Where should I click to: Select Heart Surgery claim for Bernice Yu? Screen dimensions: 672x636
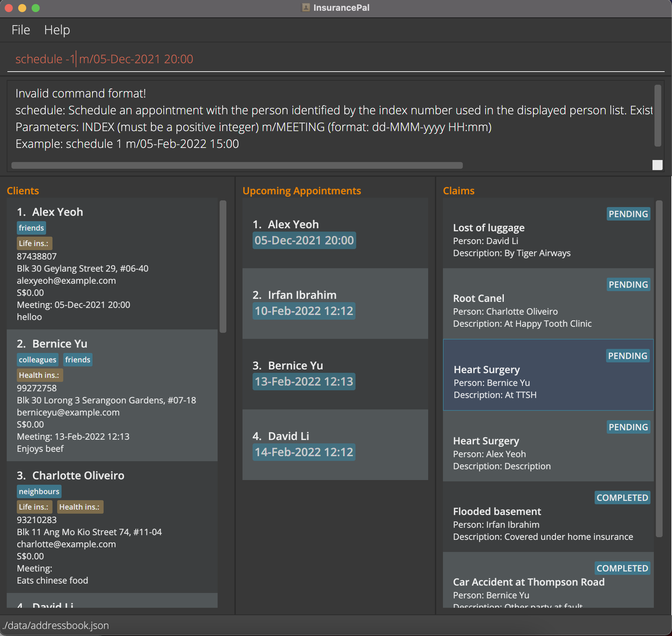click(548, 375)
